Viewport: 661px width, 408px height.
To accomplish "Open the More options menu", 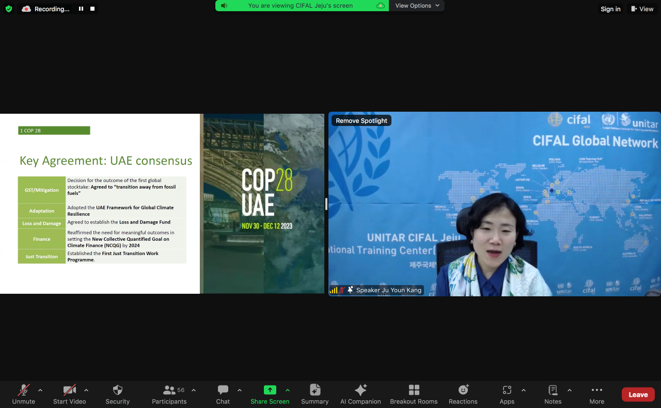I will pos(597,395).
